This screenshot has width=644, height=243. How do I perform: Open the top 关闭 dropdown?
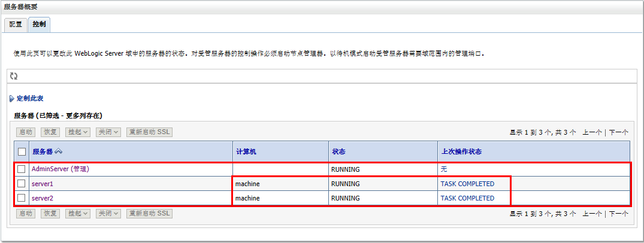point(108,132)
